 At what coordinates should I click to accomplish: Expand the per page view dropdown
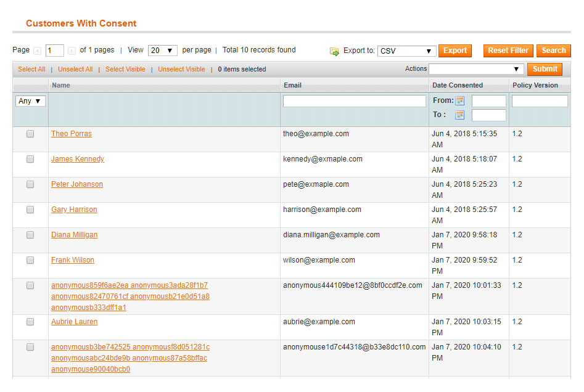[x=162, y=51]
